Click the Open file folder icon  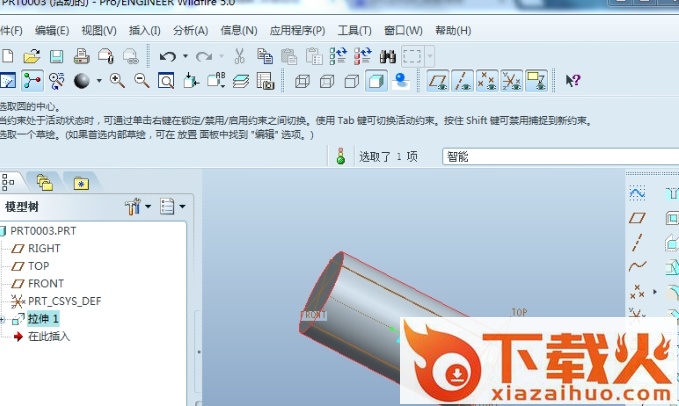click(32, 56)
